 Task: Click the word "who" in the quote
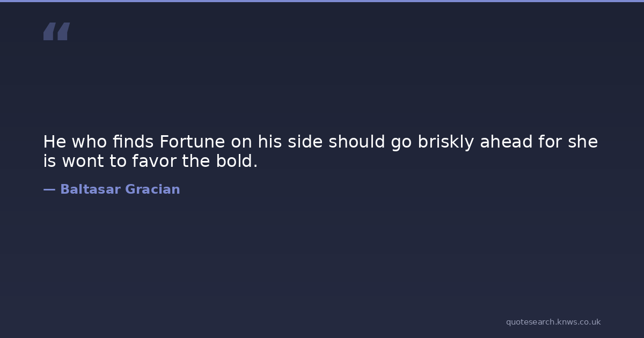pyautogui.click(x=89, y=142)
